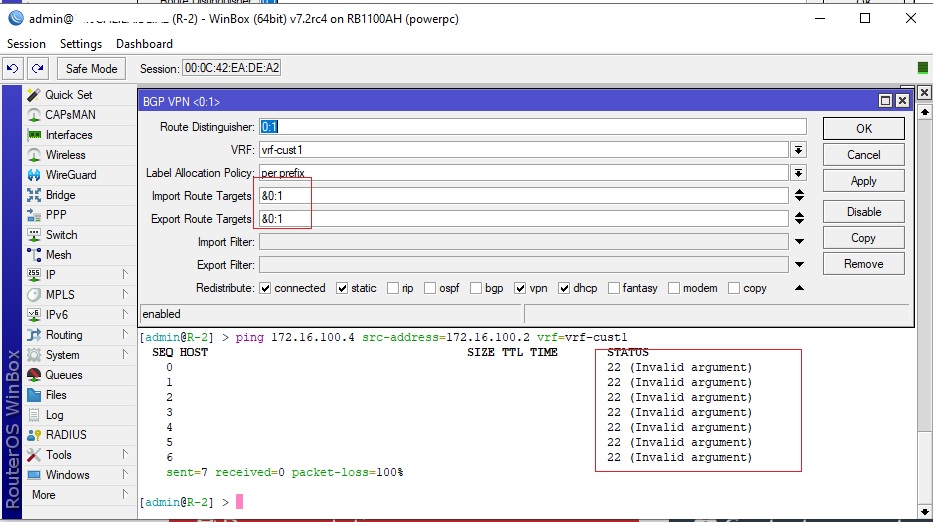Image resolution: width=933 pixels, height=522 pixels.
Task: Click the Undo arrow toolbar icon
Action: pyautogui.click(x=12, y=68)
